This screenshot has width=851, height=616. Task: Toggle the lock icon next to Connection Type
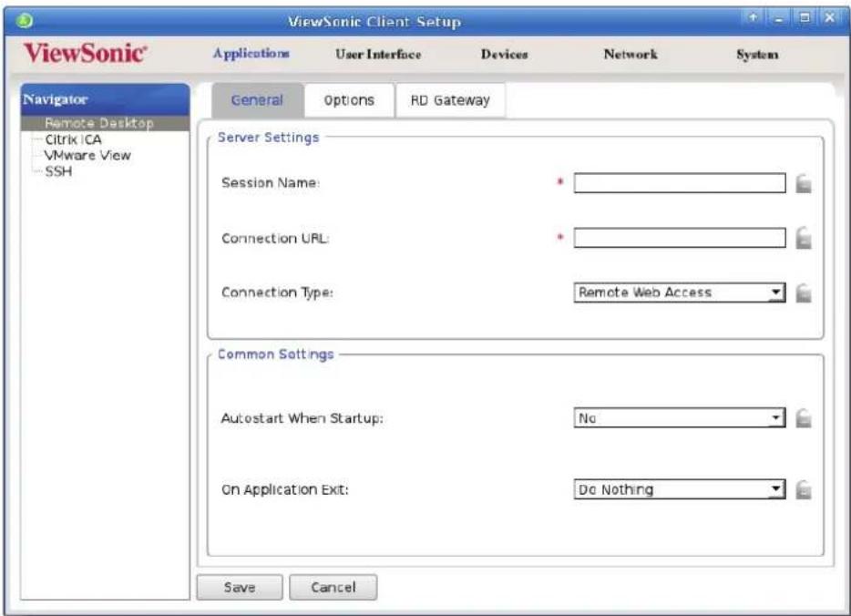coord(804,293)
